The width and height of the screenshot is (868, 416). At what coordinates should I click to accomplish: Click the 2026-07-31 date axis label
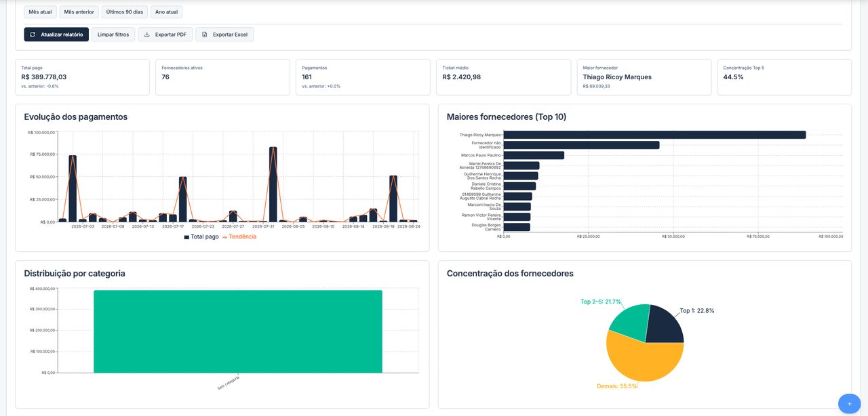tap(263, 227)
